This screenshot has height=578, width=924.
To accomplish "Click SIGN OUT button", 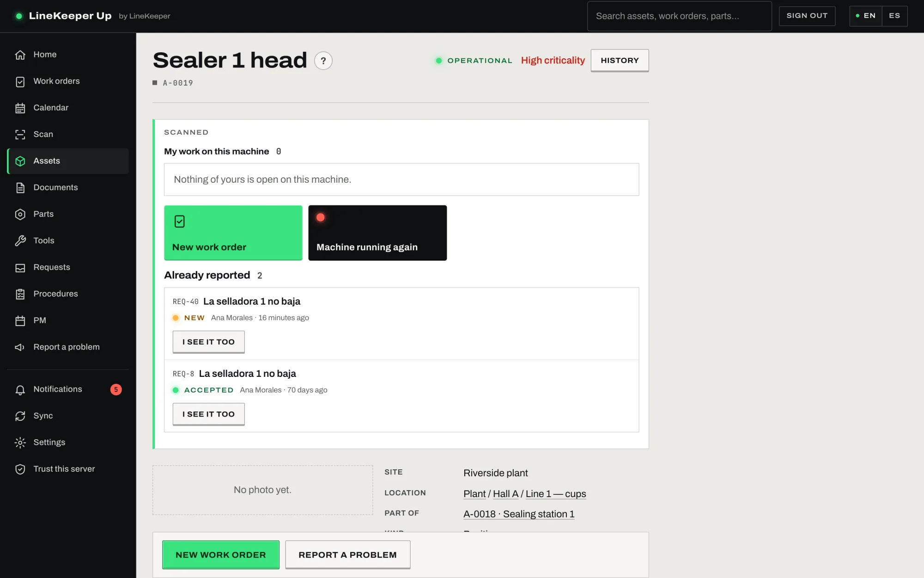I will (x=807, y=16).
